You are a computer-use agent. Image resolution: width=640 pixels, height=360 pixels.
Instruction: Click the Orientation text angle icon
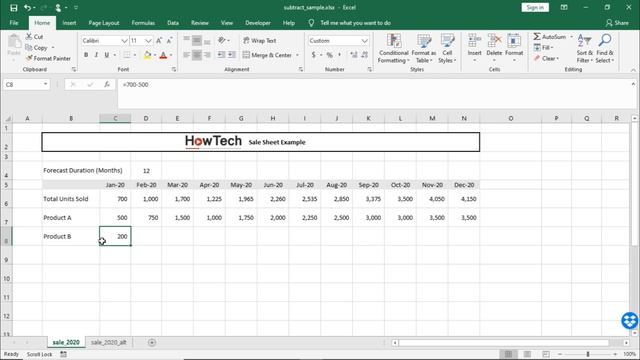tap(222, 40)
